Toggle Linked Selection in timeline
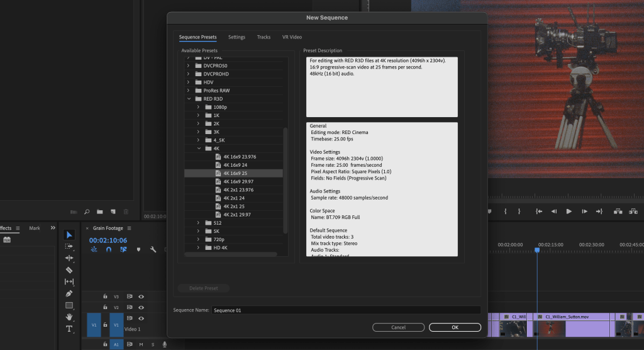644x350 pixels. [x=123, y=249]
